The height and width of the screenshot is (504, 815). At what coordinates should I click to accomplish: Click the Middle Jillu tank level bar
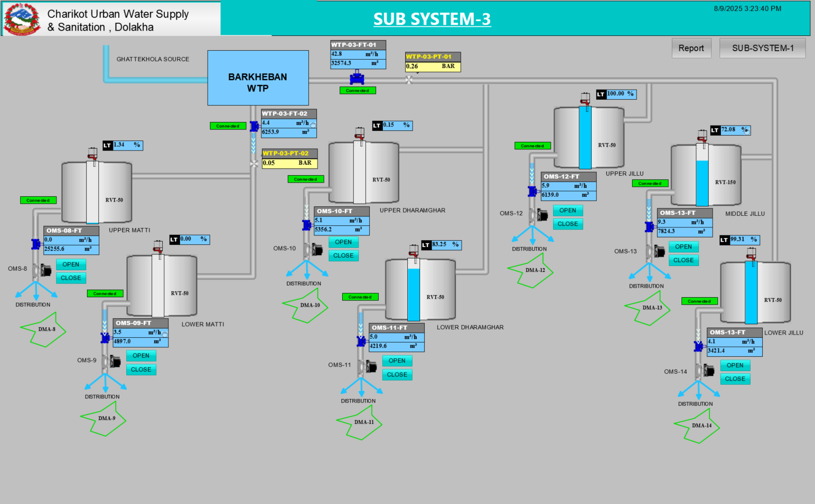coord(701,182)
